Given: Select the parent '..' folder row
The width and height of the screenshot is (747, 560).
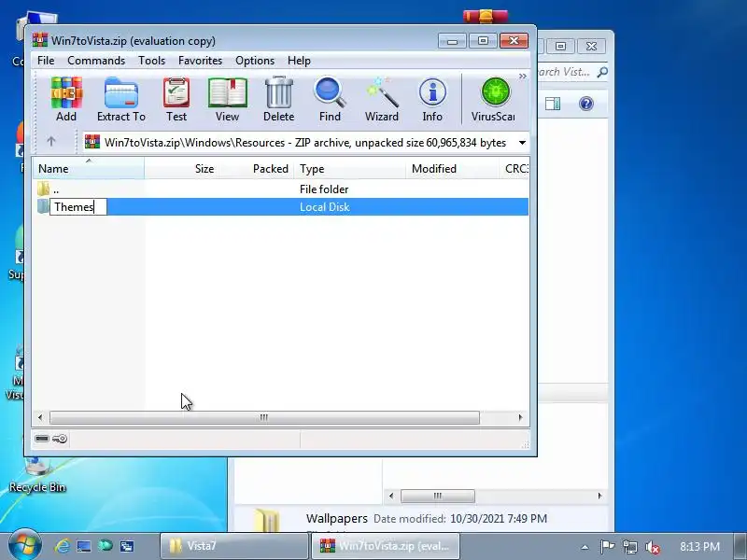Looking at the screenshot, I should coord(281,189).
